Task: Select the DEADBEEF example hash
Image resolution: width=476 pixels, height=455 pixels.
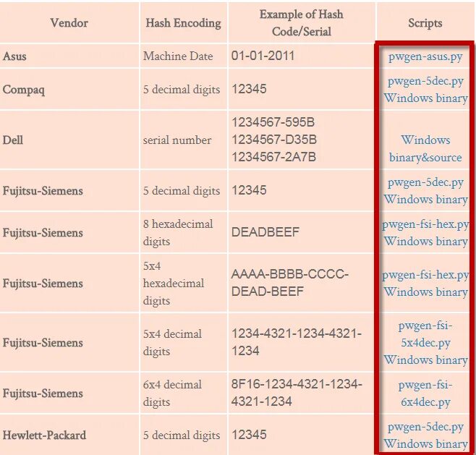Action: pyautogui.click(x=265, y=232)
